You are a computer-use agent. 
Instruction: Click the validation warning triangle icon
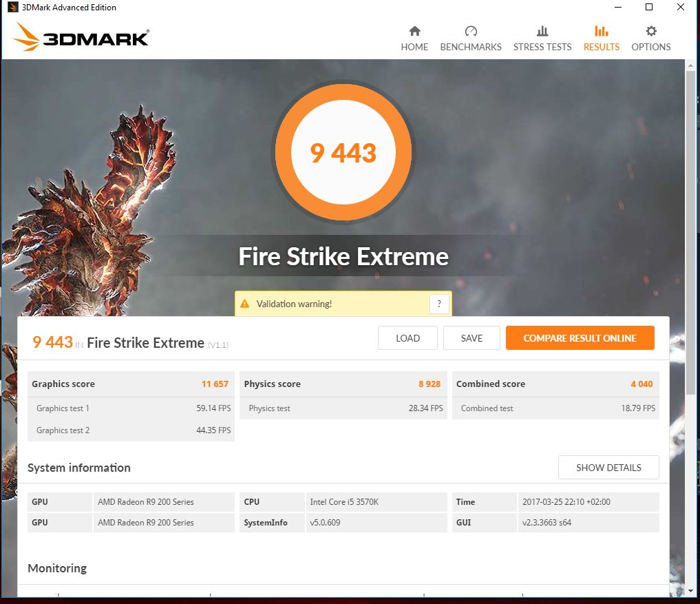244,304
